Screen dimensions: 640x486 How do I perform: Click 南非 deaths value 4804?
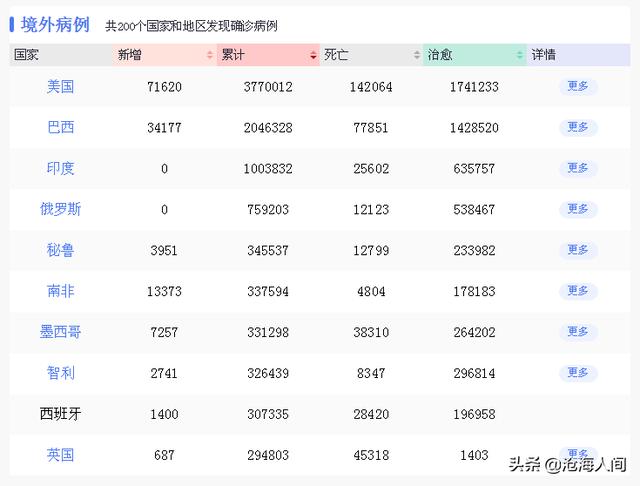371,291
